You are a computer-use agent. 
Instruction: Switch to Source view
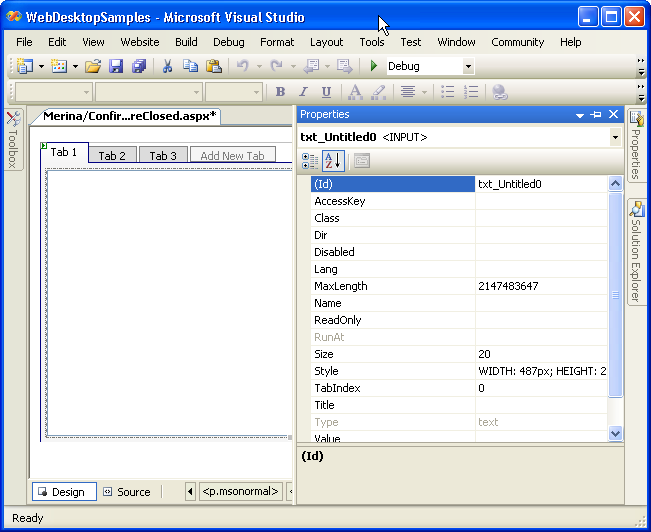click(x=126, y=492)
